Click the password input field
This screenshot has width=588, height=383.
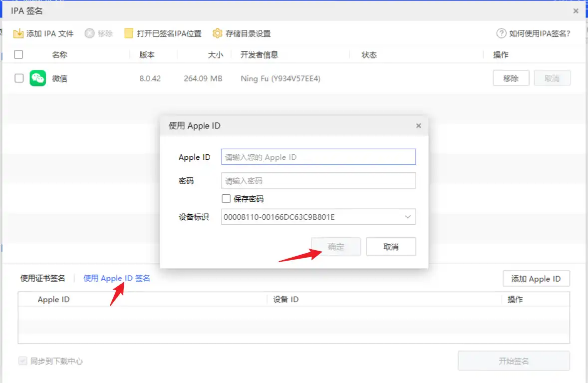point(318,181)
